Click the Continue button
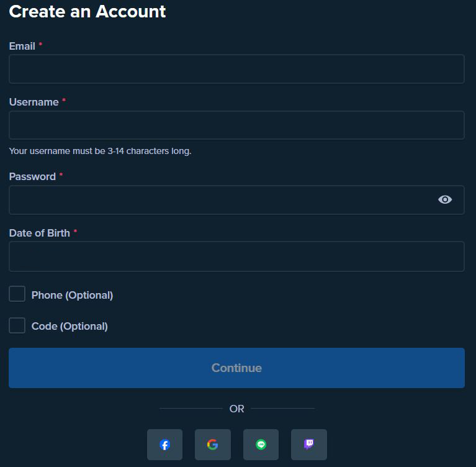 tap(236, 368)
